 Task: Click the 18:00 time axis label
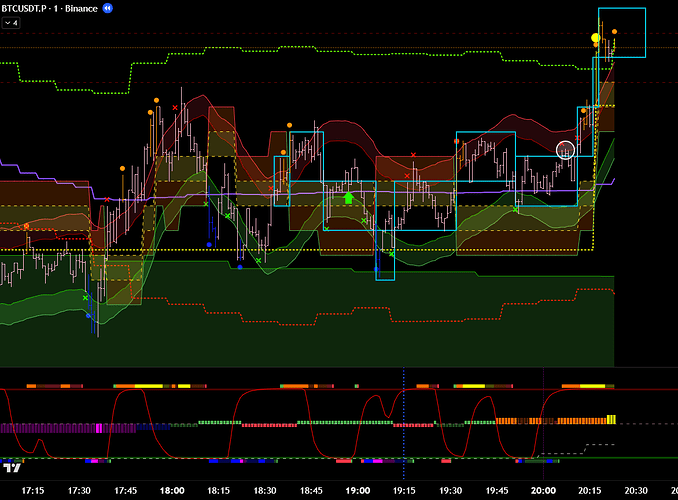point(171,491)
